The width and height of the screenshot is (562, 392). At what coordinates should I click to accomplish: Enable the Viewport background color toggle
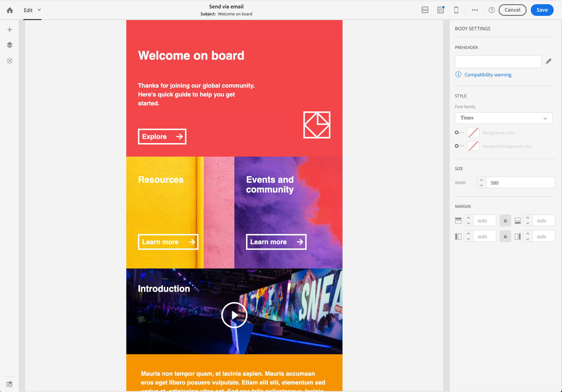(x=459, y=146)
